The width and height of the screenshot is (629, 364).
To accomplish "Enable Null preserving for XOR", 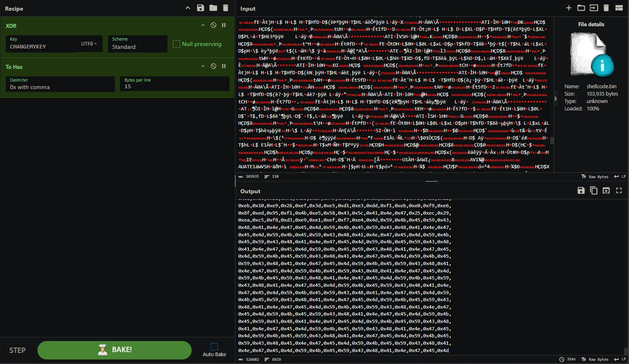I will 176,43.
